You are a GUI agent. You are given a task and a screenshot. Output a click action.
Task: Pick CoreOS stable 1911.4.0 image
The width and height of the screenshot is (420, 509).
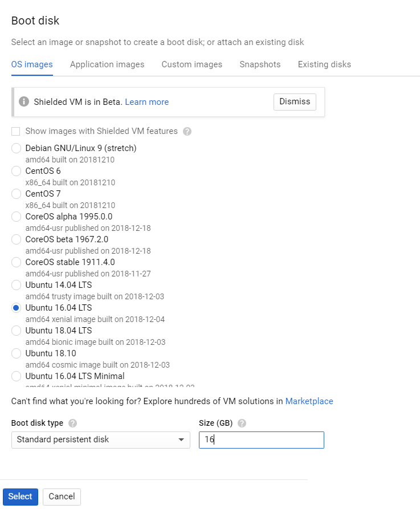(x=16, y=262)
